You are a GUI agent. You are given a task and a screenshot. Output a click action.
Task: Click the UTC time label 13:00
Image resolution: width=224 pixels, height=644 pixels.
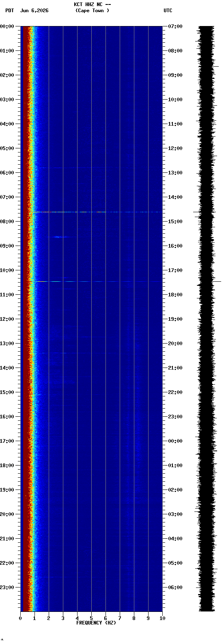tap(175, 173)
